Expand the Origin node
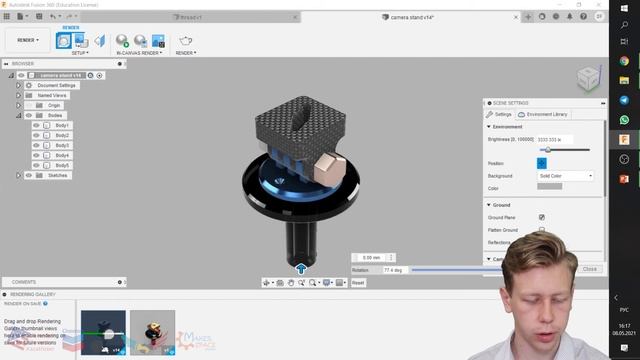640x360 pixels. pyautogui.click(x=18, y=105)
